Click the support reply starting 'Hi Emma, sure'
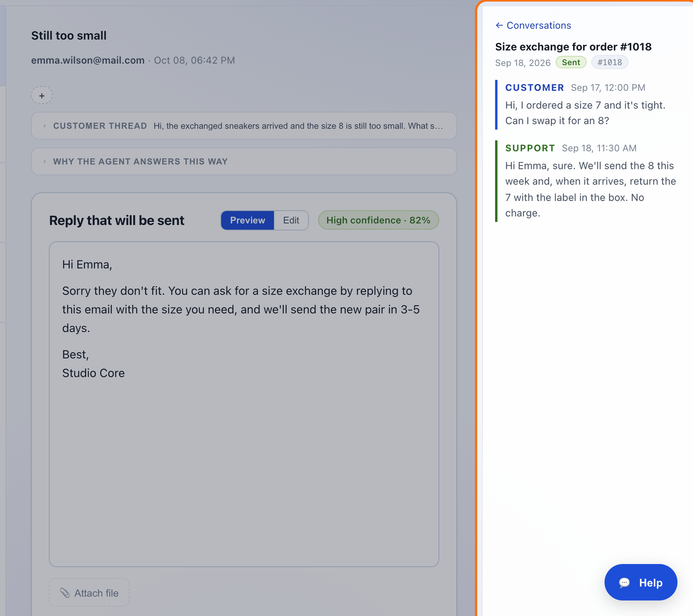Image resolution: width=693 pixels, height=616 pixels. (590, 190)
